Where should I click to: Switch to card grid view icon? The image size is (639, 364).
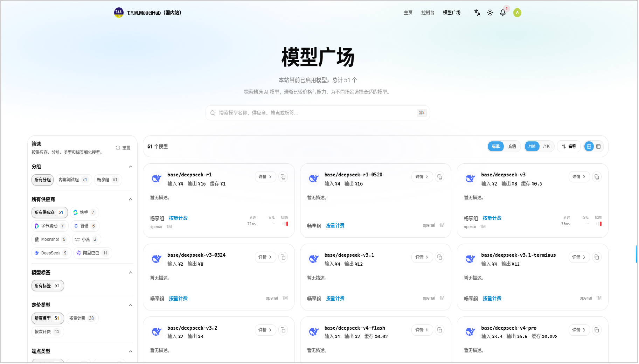589,147
